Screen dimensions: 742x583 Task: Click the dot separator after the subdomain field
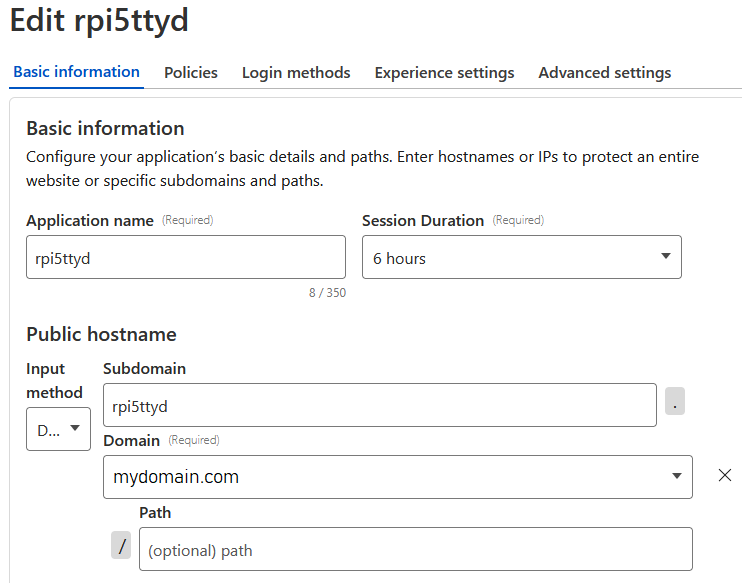[x=675, y=406]
